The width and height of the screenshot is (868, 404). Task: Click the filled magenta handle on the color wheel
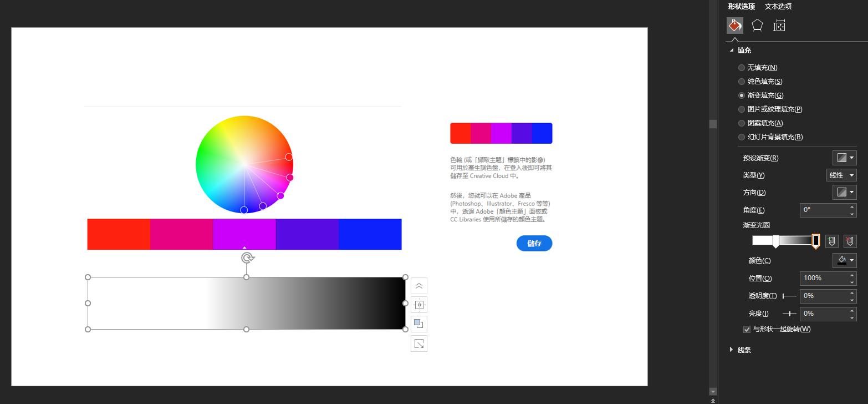click(280, 196)
